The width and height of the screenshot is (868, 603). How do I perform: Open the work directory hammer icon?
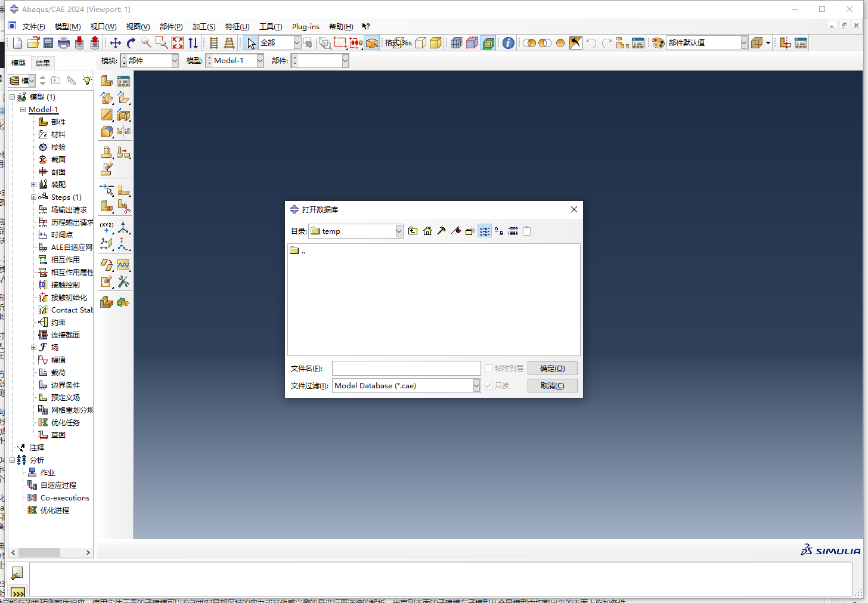tap(442, 231)
